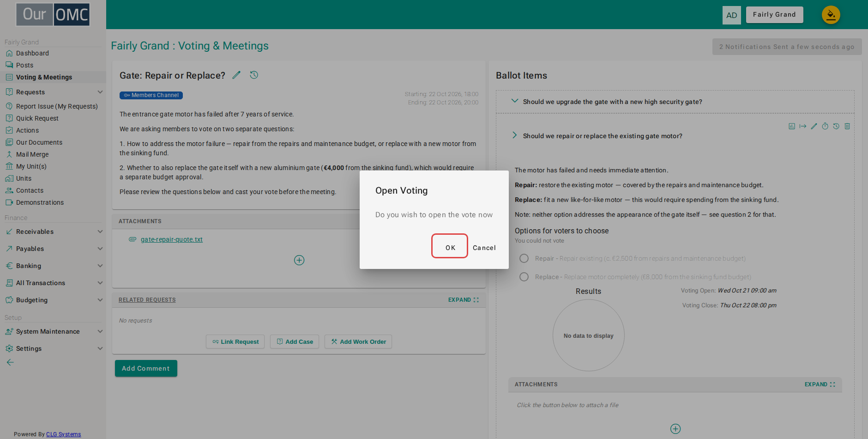Select the Replace radio option
The width and height of the screenshot is (868, 439).
pyautogui.click(x=524, y=277)
